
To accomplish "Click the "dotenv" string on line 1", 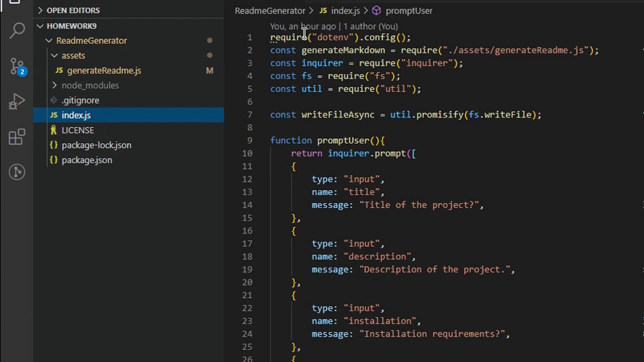I will pos(333,37).
